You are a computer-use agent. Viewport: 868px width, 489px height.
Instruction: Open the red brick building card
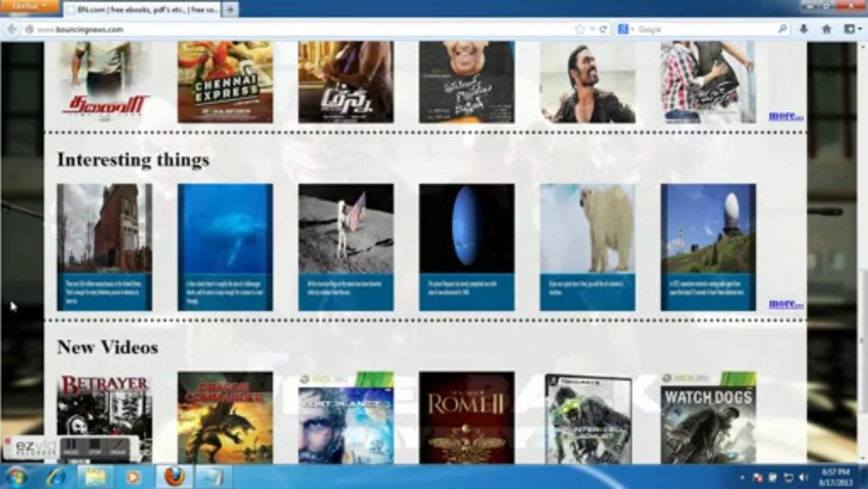pos(105,247)
